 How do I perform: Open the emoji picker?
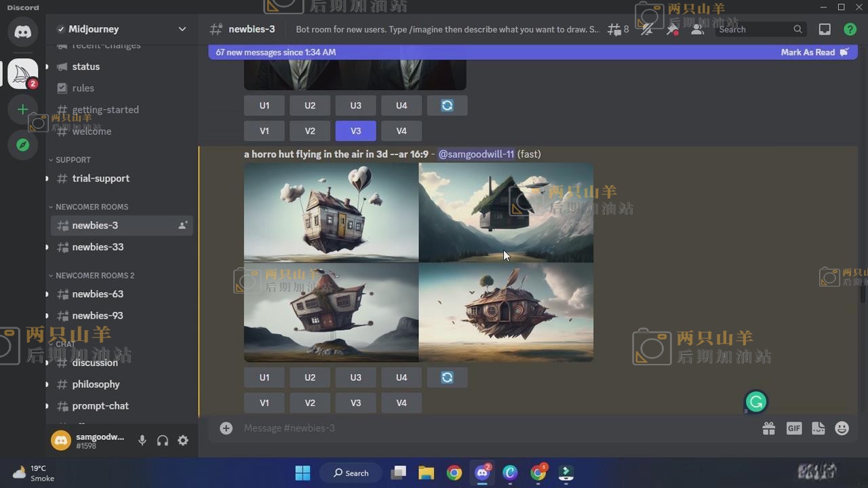[x=842, y=428]
